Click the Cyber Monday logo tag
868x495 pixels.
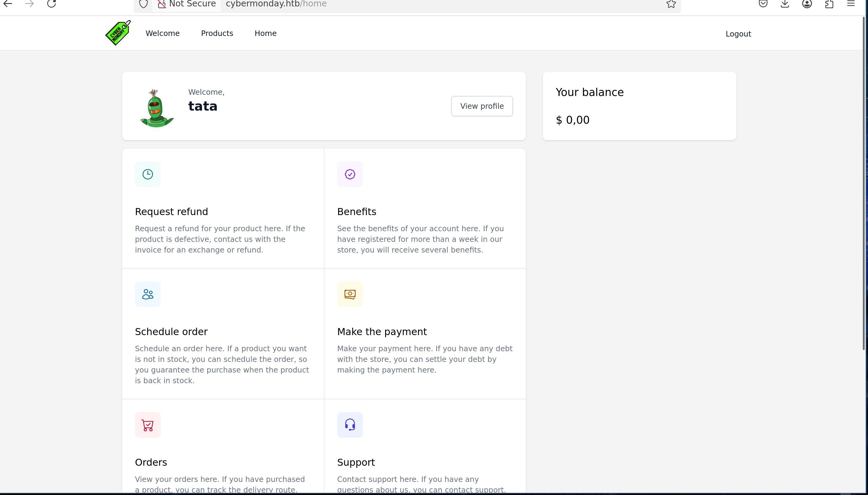[x=118, y=33]
